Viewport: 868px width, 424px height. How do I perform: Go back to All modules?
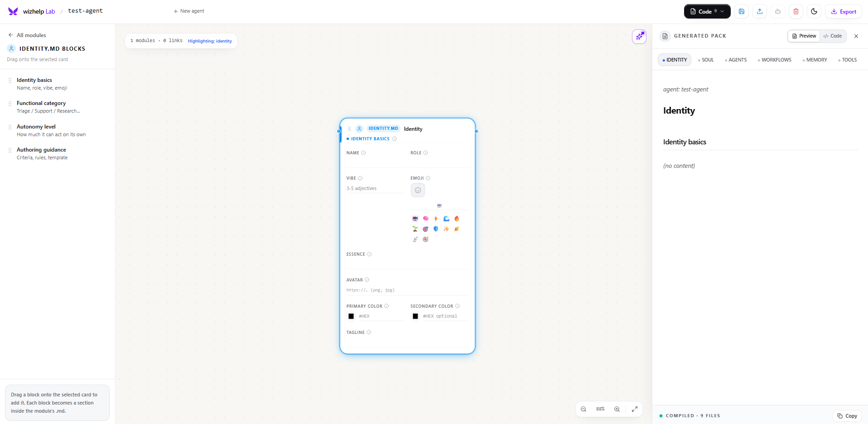pos(27,35)
